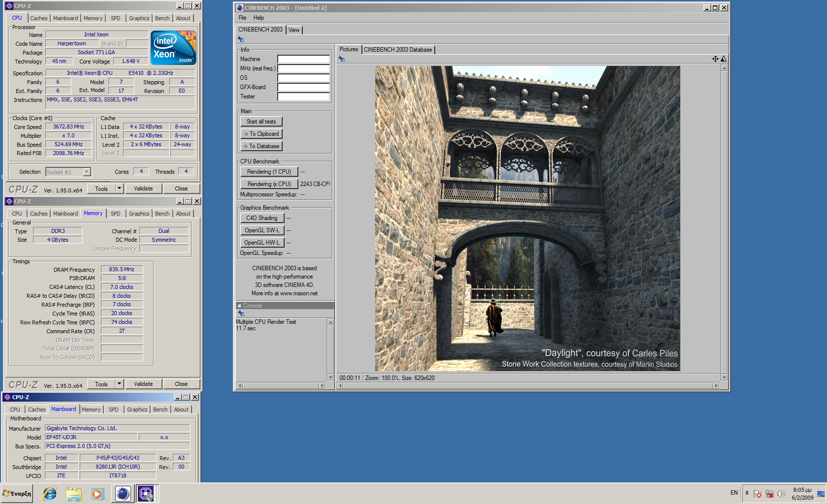This screenshot has width=827, height=504.
Task: Click the console scrollbar down arrow
Action: (330, 378)
